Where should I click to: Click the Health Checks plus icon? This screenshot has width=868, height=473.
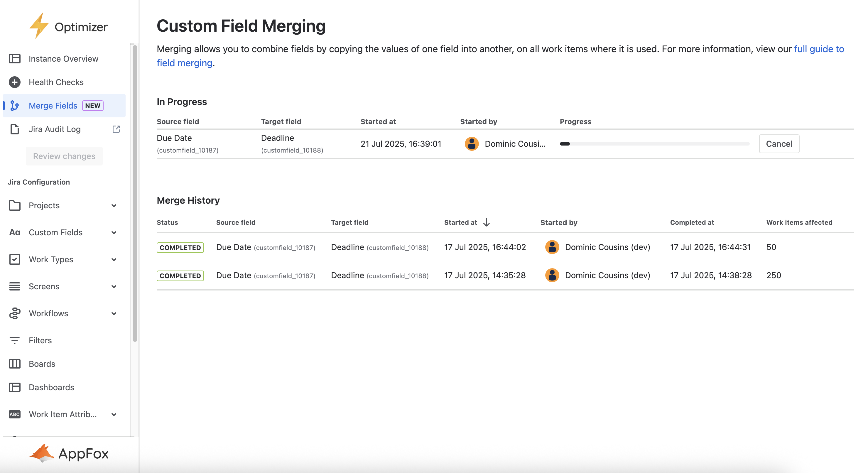[14, 82]
